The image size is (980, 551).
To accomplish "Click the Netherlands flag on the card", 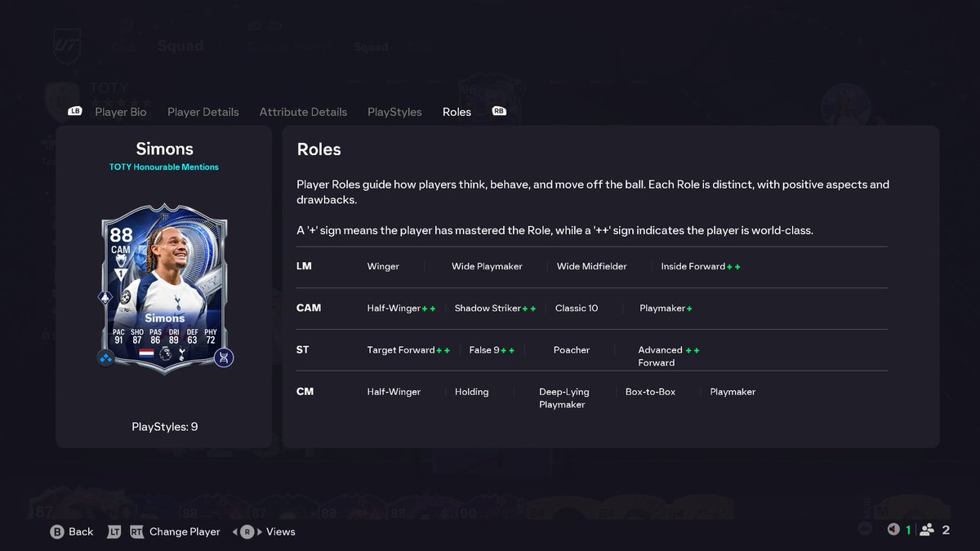I will [x=146, y=353].
